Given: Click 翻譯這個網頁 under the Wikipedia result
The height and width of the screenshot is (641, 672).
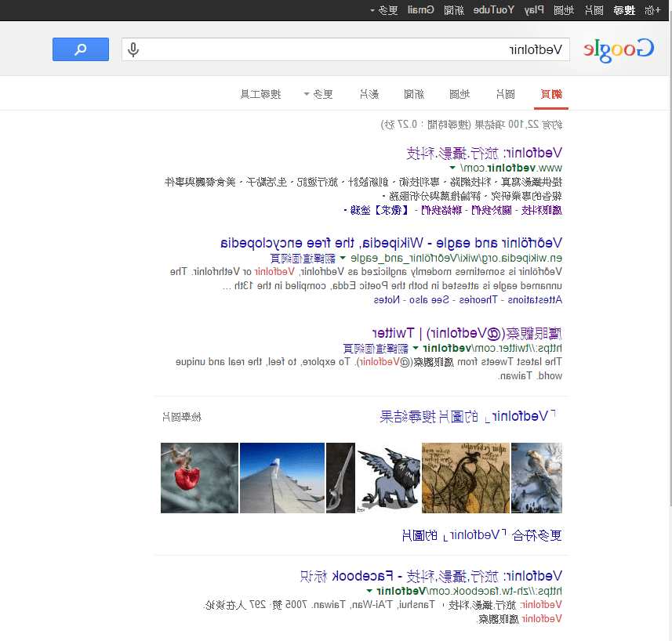Looking at the screenshot, I should click(303, 258).
